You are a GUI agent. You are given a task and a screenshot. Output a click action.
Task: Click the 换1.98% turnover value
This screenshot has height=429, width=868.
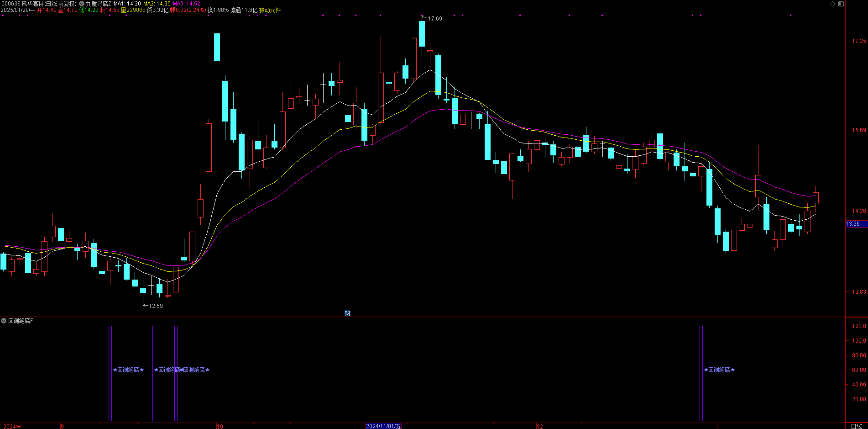pyautogui.click(x=219, y=10)
